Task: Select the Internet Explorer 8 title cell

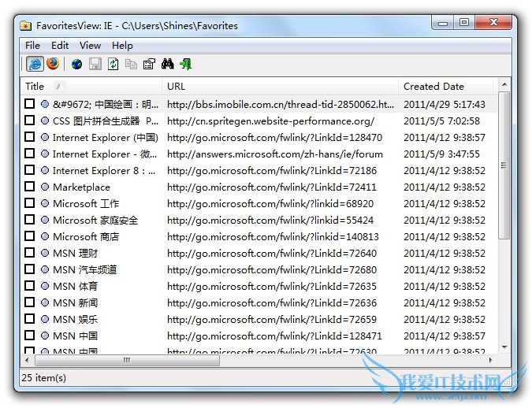Action: [104, 171]
